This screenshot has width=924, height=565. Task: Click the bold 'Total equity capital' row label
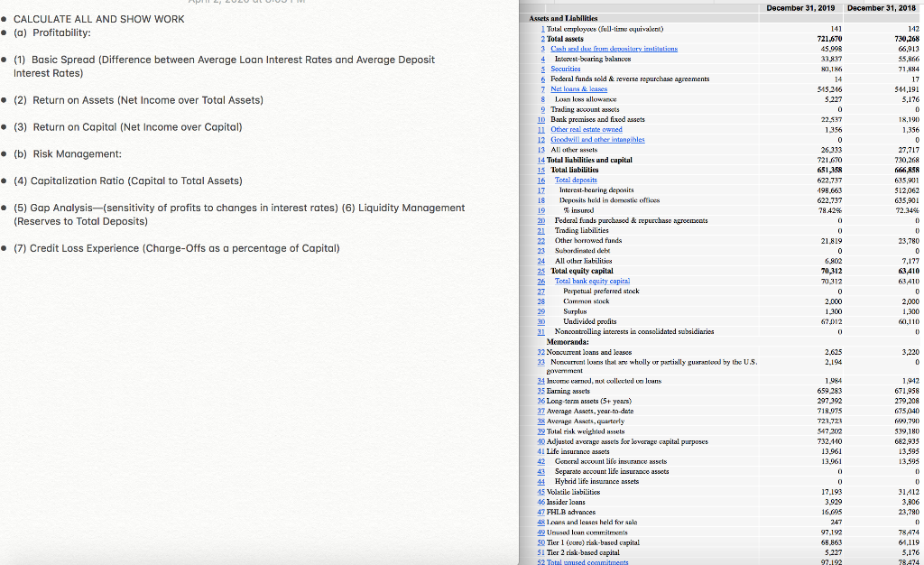(582, 271)
